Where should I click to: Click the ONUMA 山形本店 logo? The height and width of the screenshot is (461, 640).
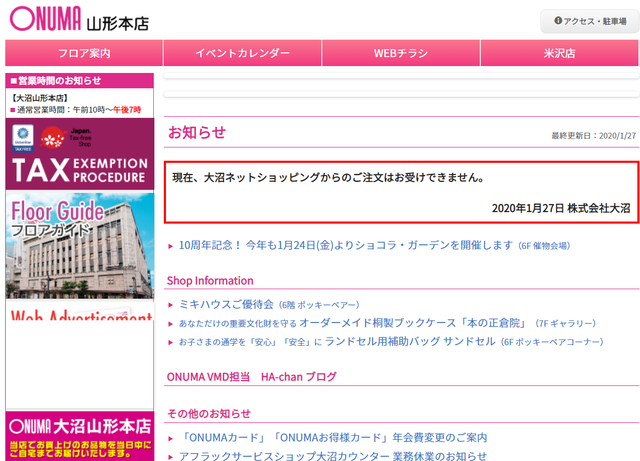pyautogui.click(x=80, y=19)
